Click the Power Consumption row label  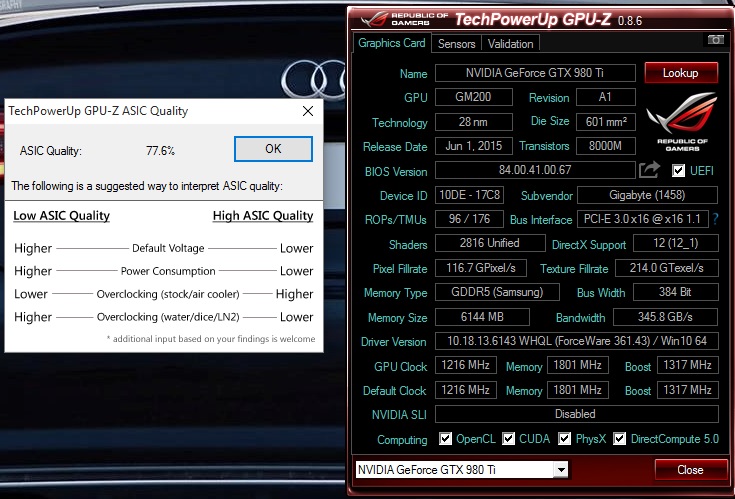coord(168,271)
